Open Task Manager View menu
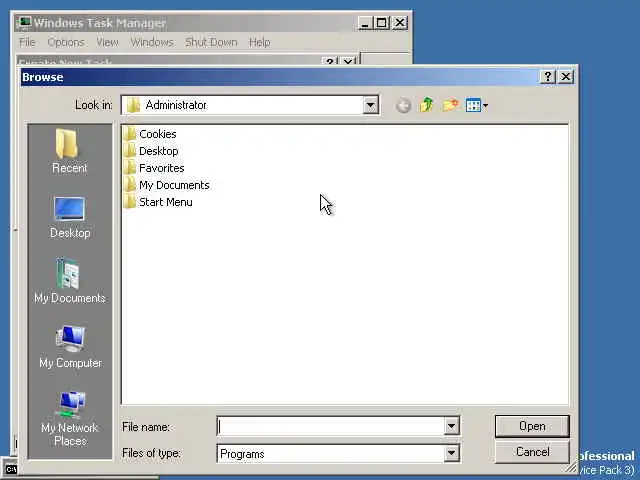Viewport: 640px width, 480px height. 107,42
